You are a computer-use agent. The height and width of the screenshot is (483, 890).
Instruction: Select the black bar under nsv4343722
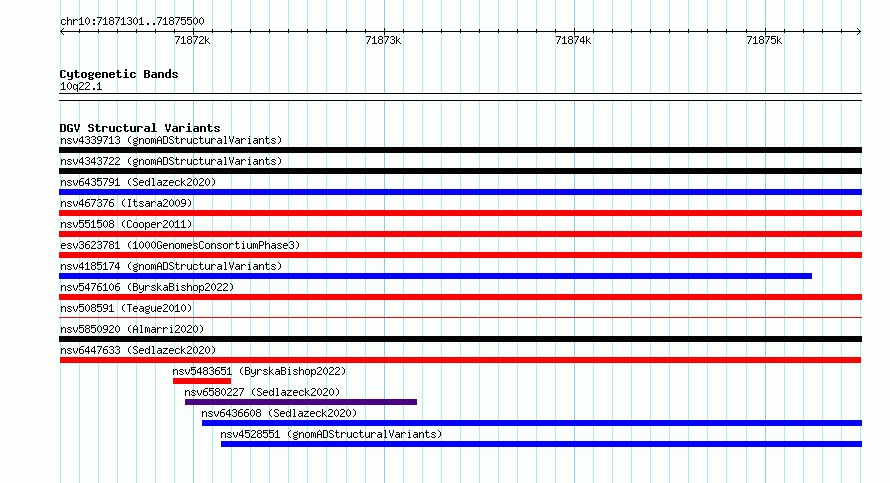point(460,171)
